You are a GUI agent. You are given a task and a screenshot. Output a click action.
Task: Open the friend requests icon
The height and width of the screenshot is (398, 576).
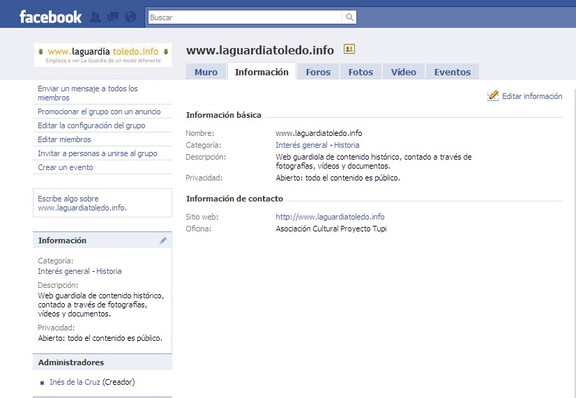[x=96, y=17]
